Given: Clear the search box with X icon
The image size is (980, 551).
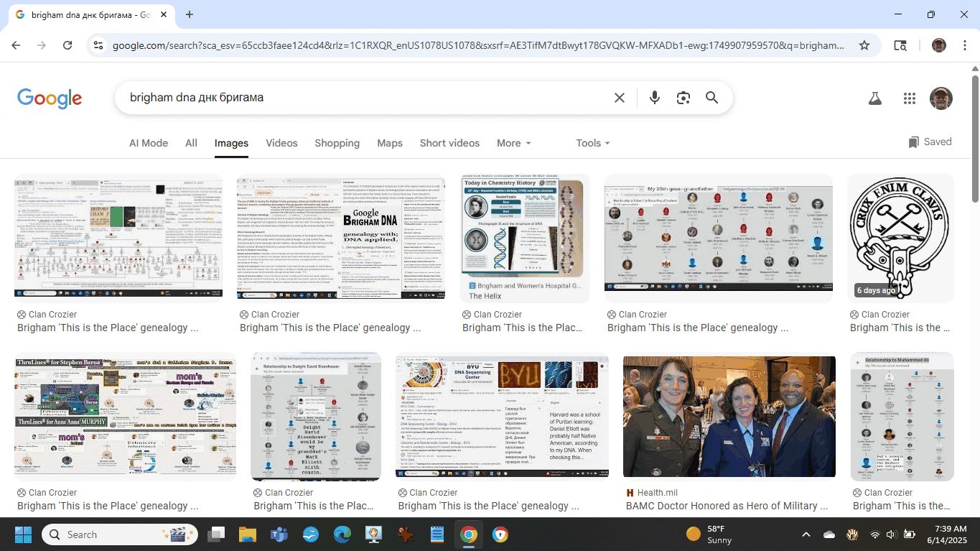Looking at the screenshot, I should 619,98.
